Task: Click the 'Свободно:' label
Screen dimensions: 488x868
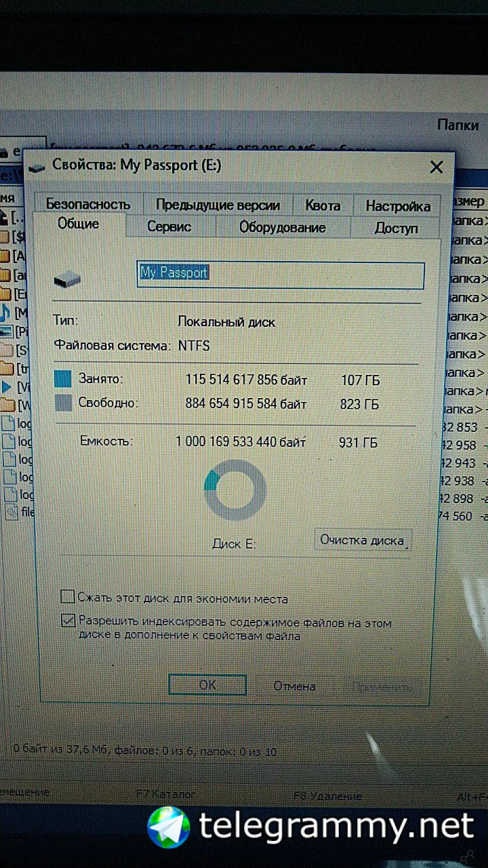Action: coord(108,402)
